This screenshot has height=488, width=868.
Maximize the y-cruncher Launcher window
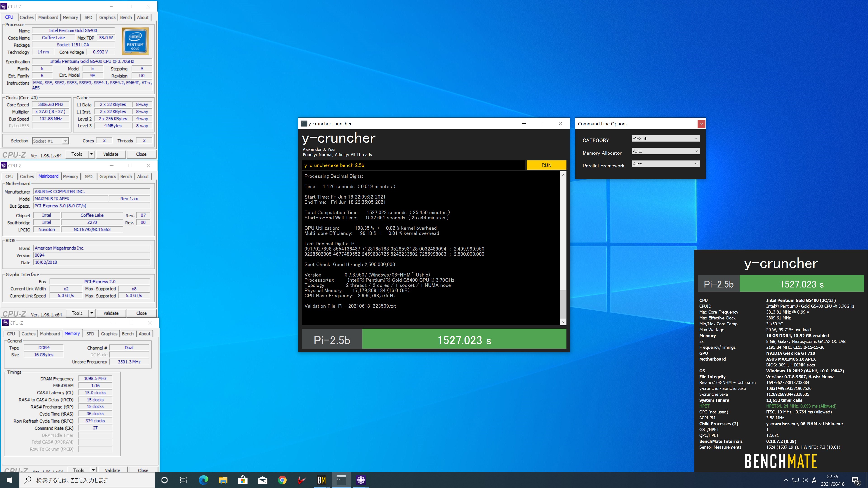[542, 123]
